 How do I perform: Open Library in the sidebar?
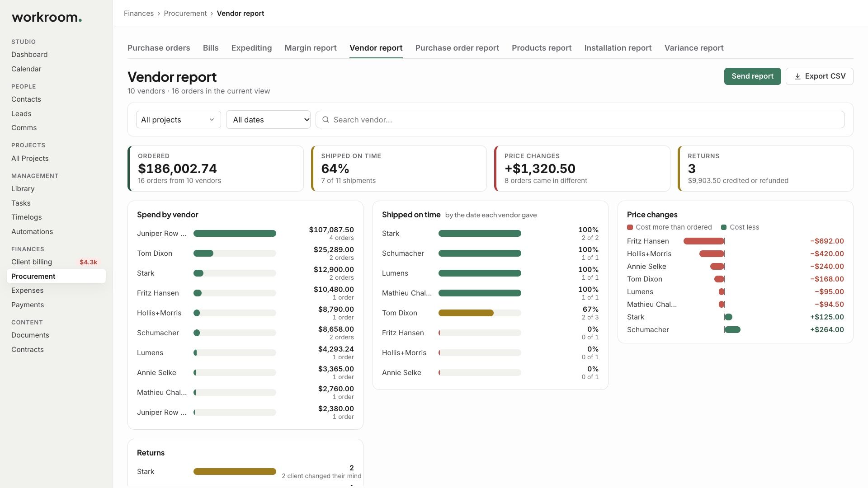pyautogui.click(x=23, y=189)
